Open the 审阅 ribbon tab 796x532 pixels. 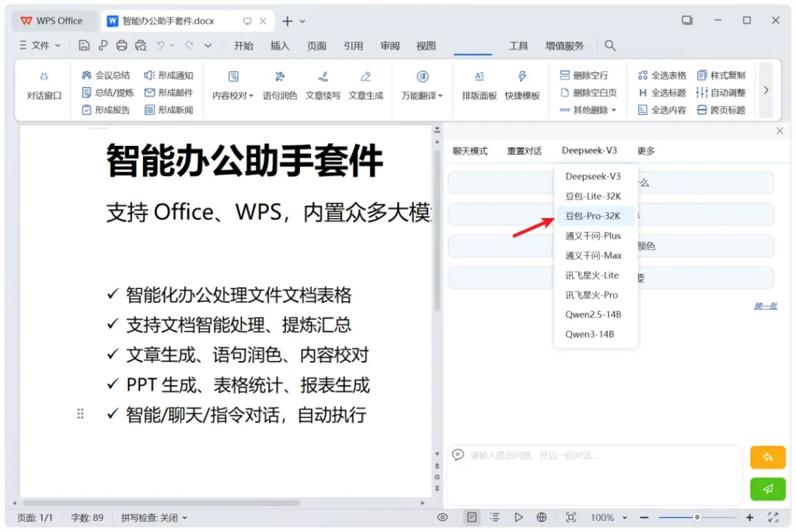(390, 46)
